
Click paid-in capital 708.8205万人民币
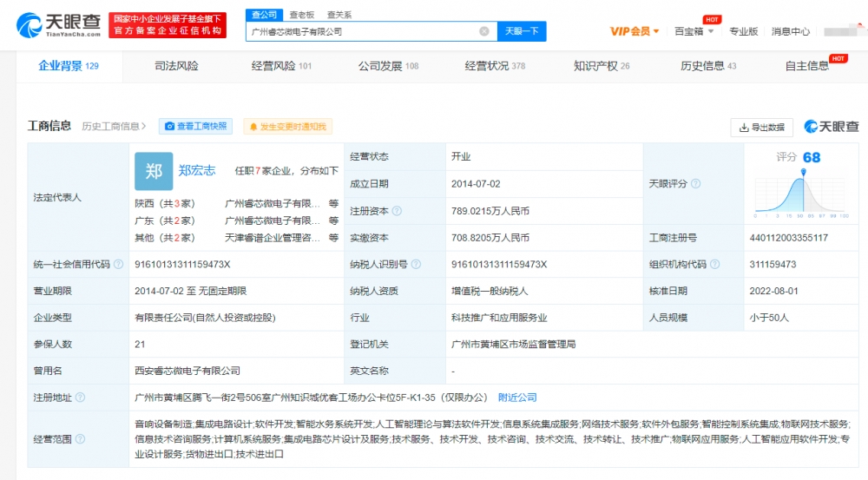click(x=490, y=238)
